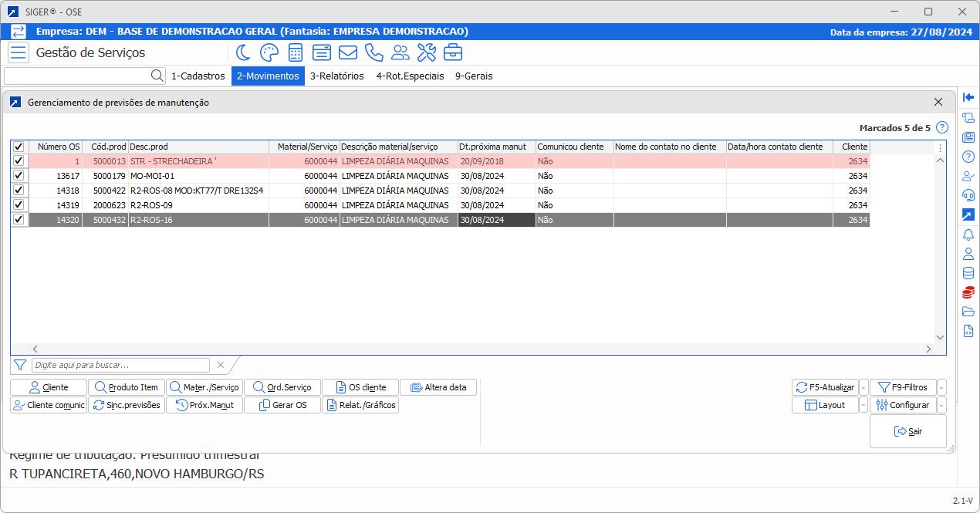The width and height of the screenshot is (980, 513).
Task: Expand the dropdown arrow beside Configurar
Action: [941, 405]
